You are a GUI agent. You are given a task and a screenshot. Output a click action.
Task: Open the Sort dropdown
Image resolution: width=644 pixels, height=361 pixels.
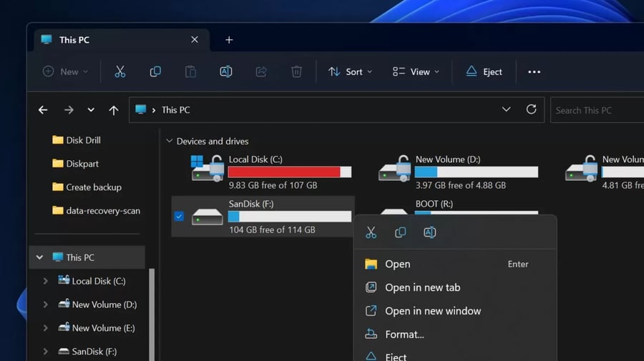coord(351,71)
